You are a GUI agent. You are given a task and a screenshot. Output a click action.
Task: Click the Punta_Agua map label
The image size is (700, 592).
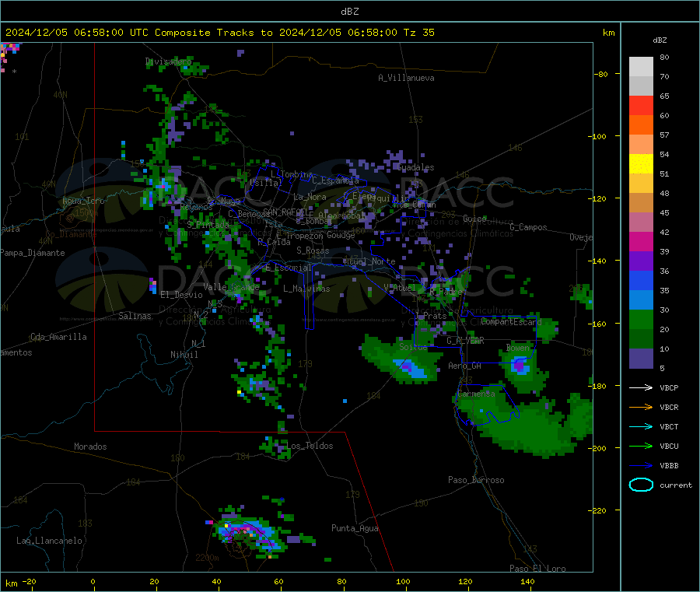pyautogui.click(x=355, y=528)
